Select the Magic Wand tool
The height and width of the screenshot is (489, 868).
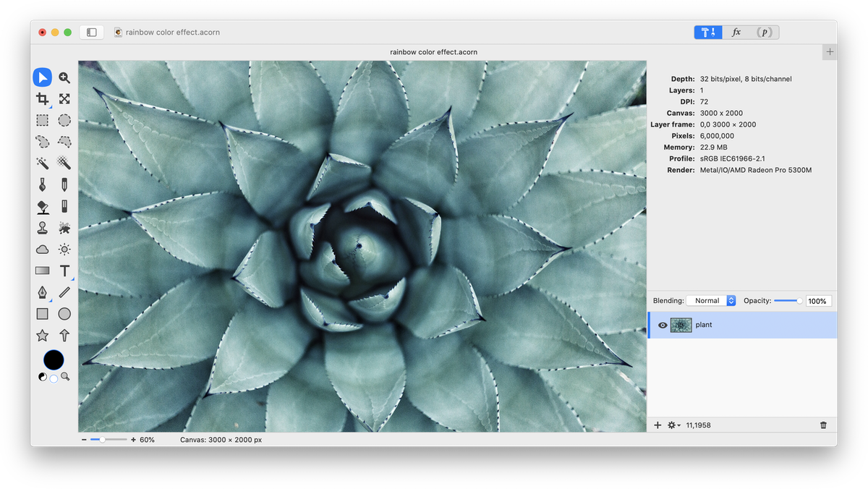[x=43, y=163]
